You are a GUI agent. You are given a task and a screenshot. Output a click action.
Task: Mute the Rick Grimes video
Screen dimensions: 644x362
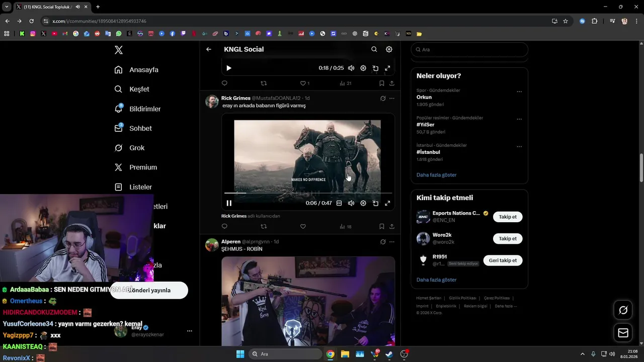(351, 203)
